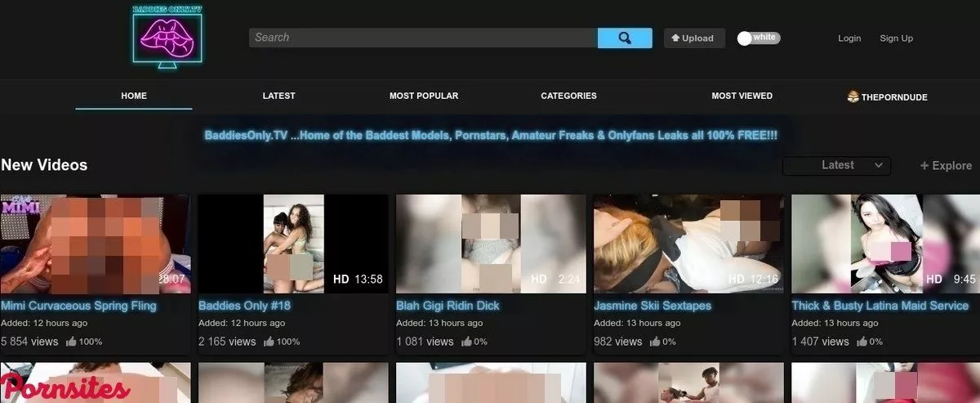Select the Latest navigation tab
The height and width of the screenshot is (403, 980).
pos(278,96)
